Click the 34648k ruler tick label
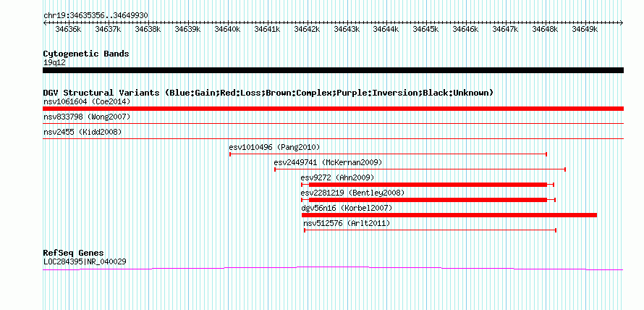 coord(544,29)
